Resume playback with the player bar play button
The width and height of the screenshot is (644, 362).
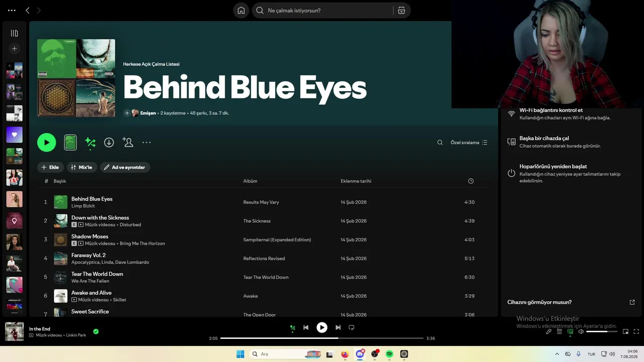(321, 327)
